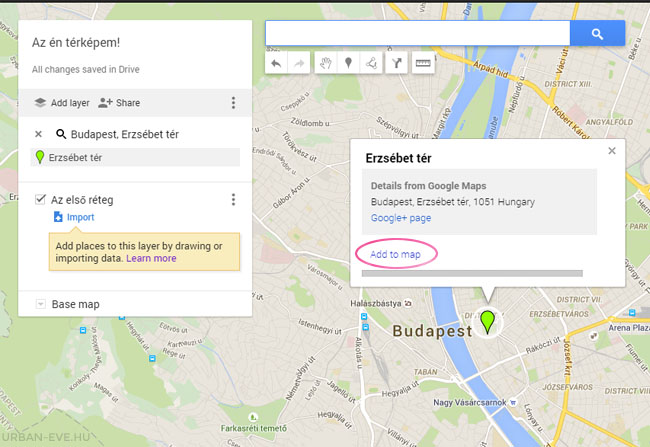Click All changes saved in Drive status

tap(85, 69)
